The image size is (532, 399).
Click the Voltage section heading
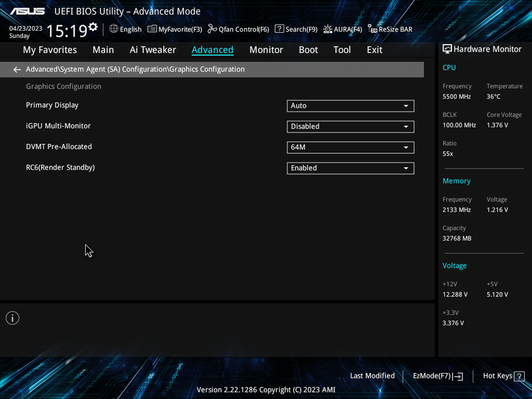pyautogui.click(x=454, y=266)
